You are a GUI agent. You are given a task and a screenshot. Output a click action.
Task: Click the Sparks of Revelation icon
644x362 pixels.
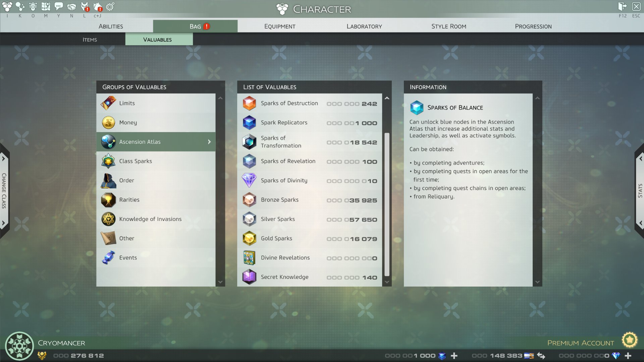coord(249,161)
